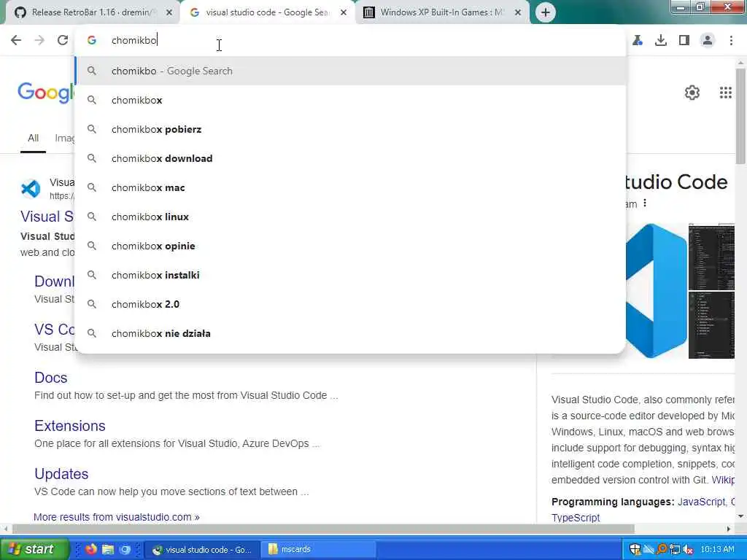Open the Docs sitelink
Viewport: 747px width, 560px height.
tap(50, 378)
